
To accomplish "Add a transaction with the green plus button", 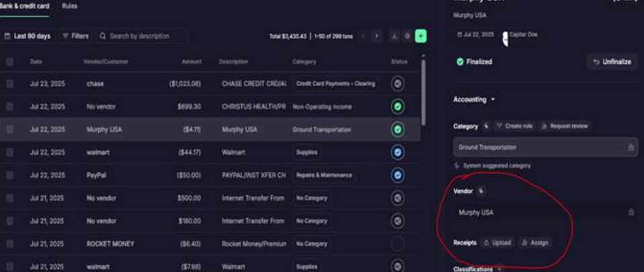I will click(420, 36).
